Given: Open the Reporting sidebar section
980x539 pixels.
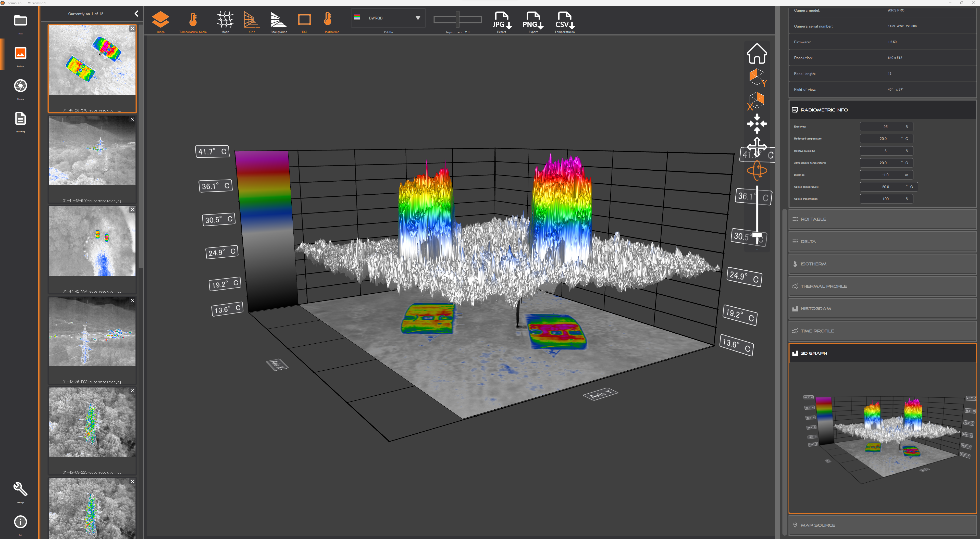Looking at the screenshot, I should (21, 119).
